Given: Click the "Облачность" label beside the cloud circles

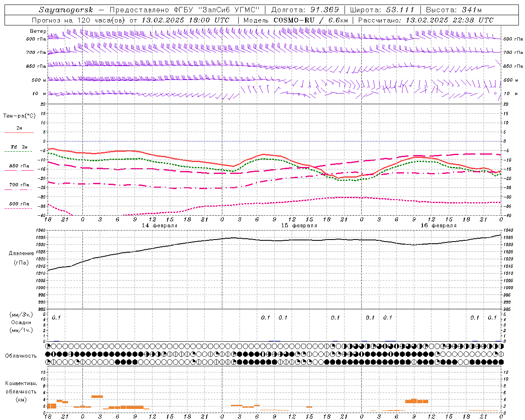Looking at the screenshot, I should coord(21,356).
